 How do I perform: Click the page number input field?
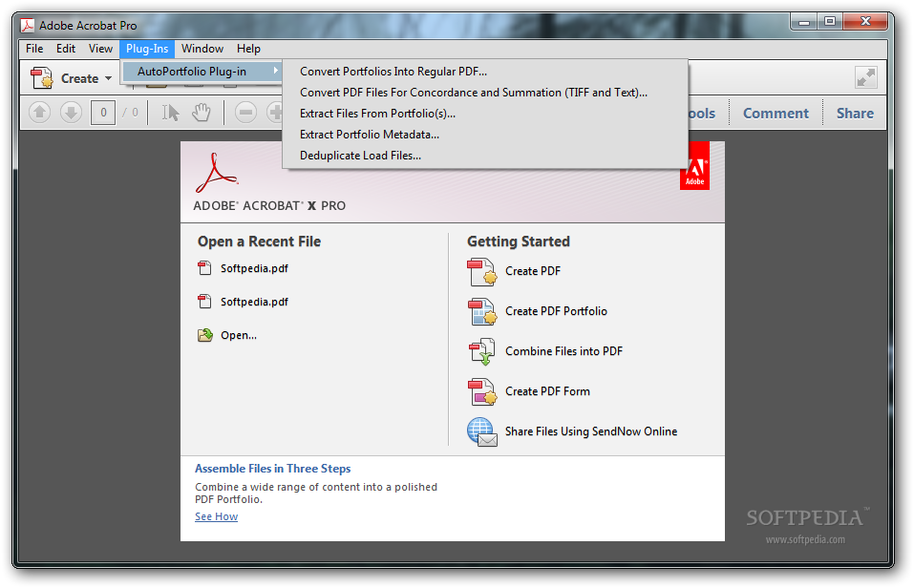click(103, 112)
